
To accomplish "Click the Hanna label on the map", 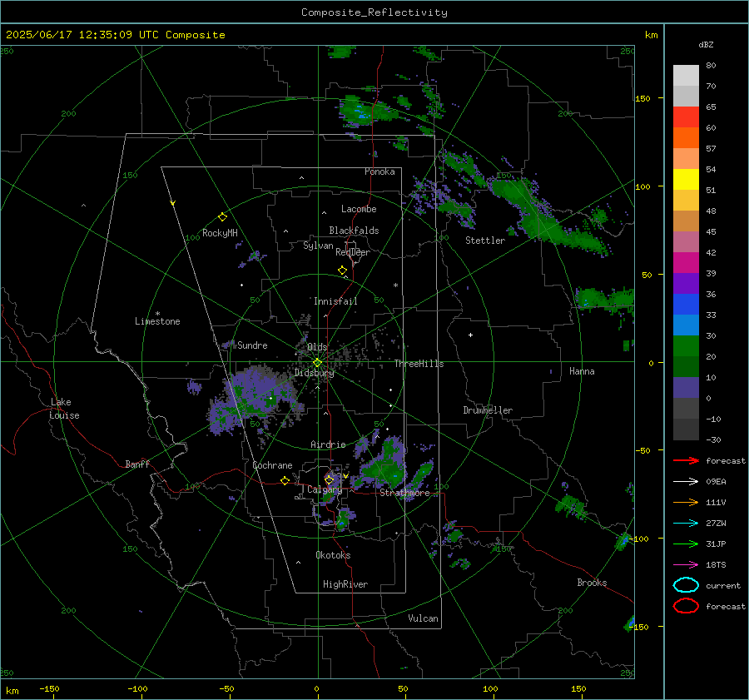I will [582, 371].
